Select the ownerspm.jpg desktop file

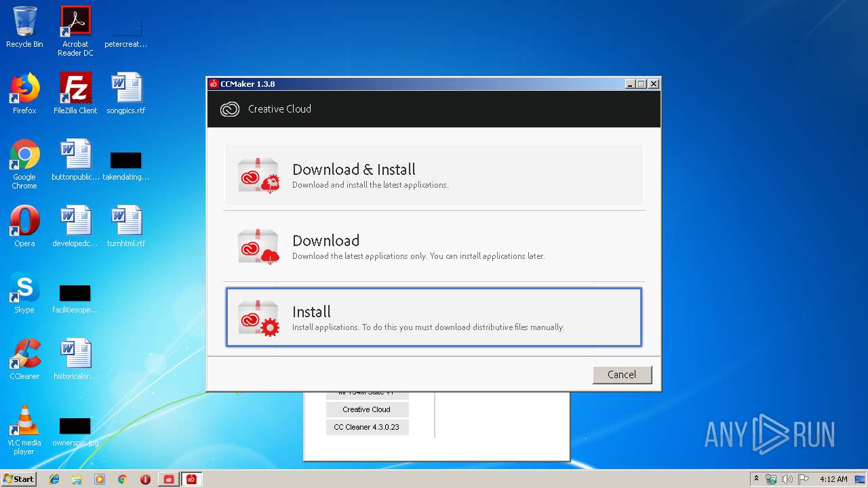coord(75,431)
